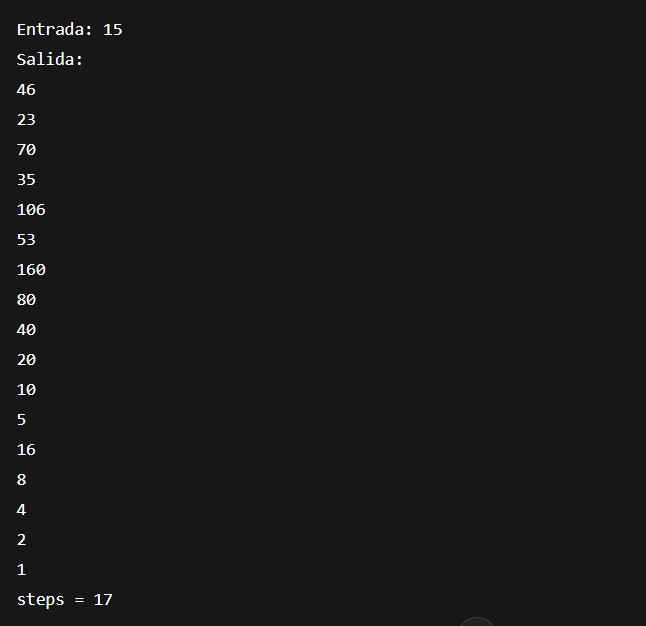The image size is (646, 626).
Task: Click the output number 70
Action: [26, 150]
